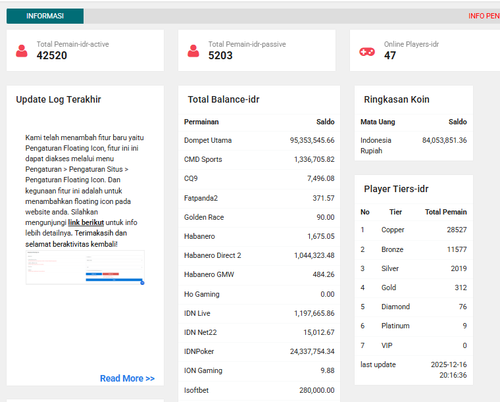Click the Fatpanda2 game name
This screenshot has height=402, width=500.
point(201,198)
